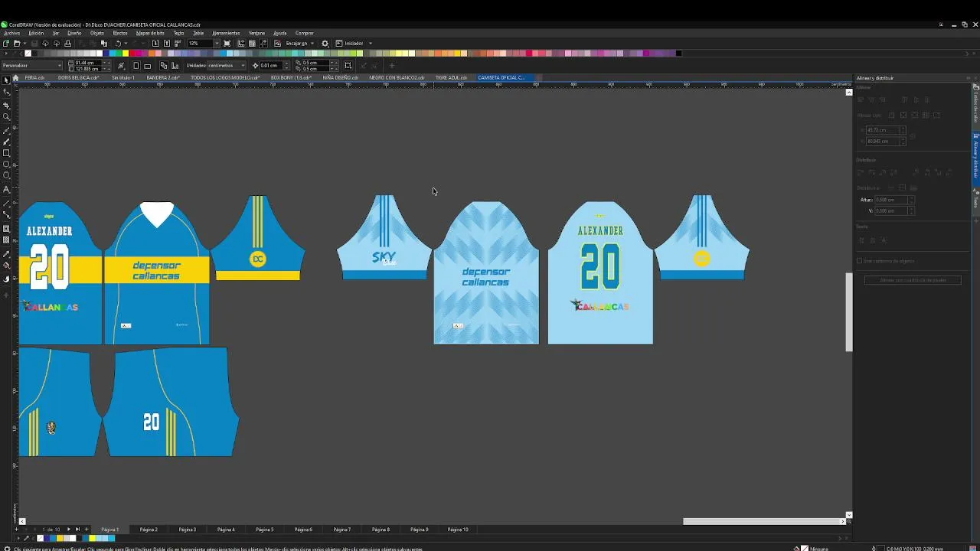Select the Text tool
Screen dimensions: 980x551
[7, 189]
